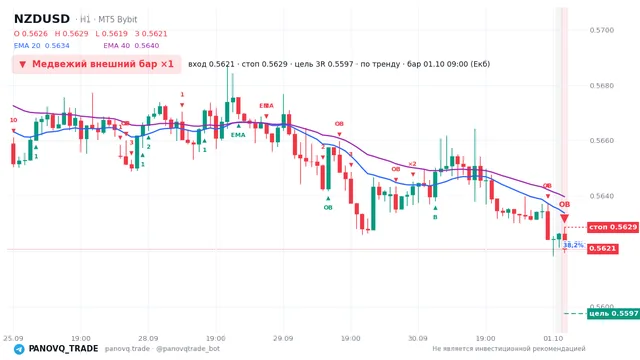Viewport: 640px width, 360px height.
Task: Click the 28.09 date axis label
Action: tap(148, 338)
